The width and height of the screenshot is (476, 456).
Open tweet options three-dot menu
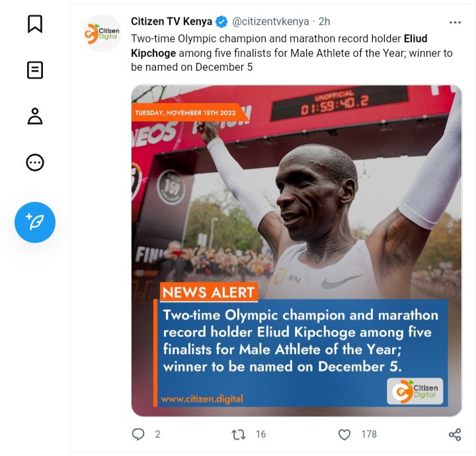coord(455,23)
